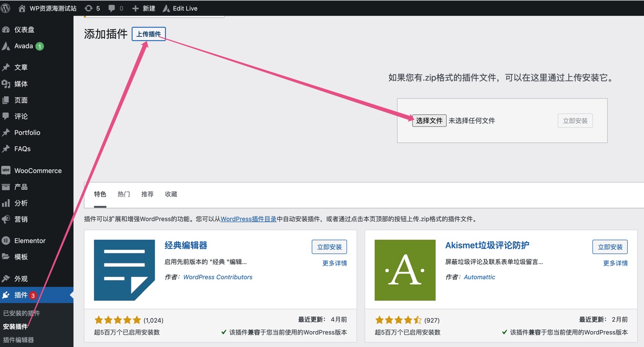Open 更多详情 for Akismet plugin
The image size is (644, 347).
[615, 263]
